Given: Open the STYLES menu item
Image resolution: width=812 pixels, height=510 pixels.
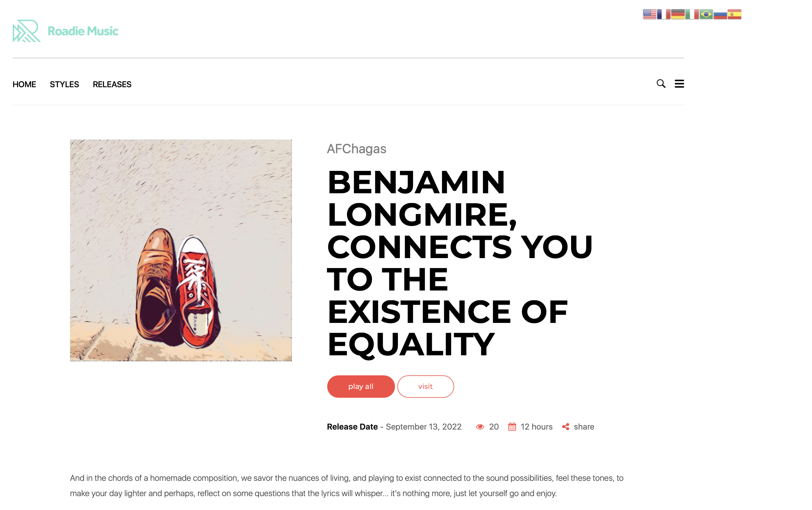Looking at the screenshot, I should 65,84.
